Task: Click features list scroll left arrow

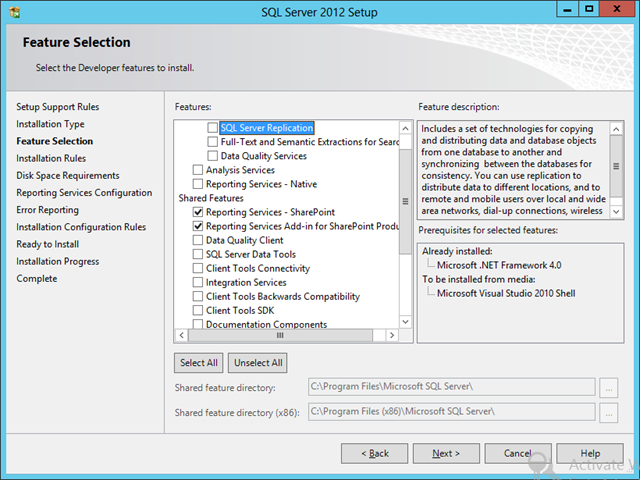Action: pos(182,335)
